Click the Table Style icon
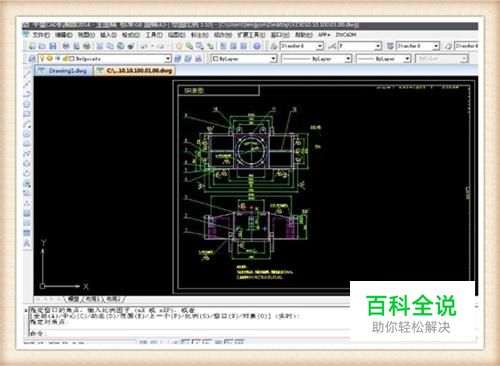The image size is (500, 366). 390,46
